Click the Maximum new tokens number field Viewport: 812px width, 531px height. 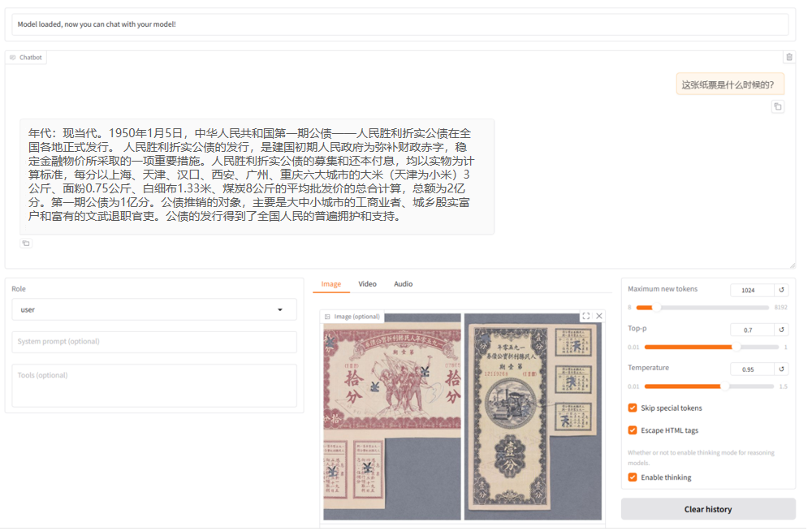pyautogui.click(x=751, y=290)
